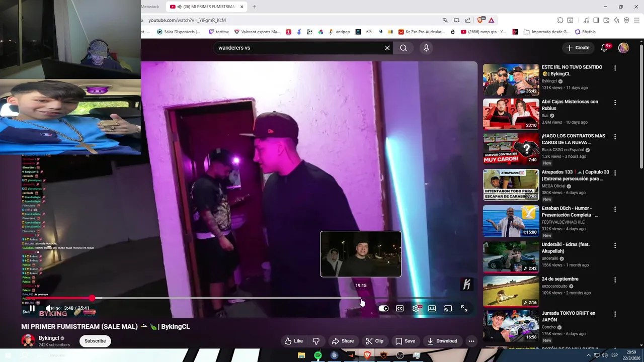This screenshot has width=644, height=362.
Task: Click the translate page icon in address bar
Action: point(445,20)
